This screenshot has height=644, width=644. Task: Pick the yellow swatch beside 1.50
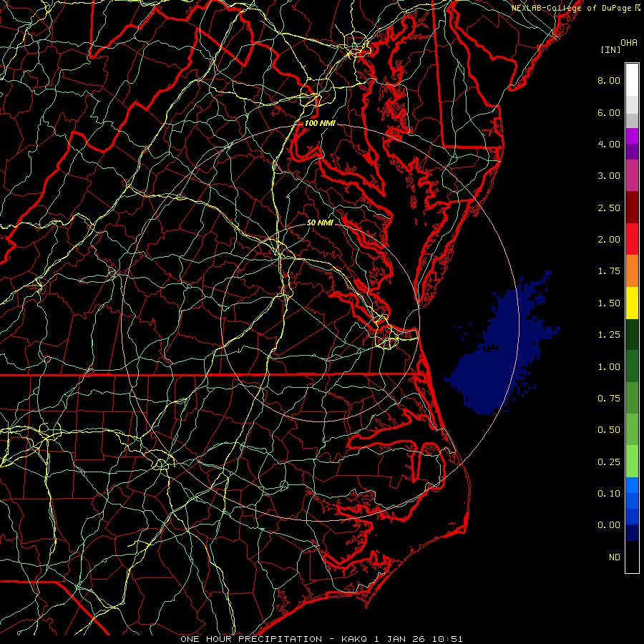point(632,303)
